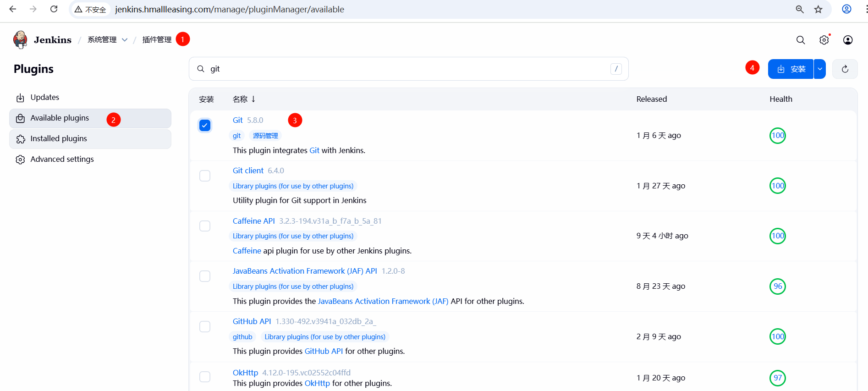Go to Advanced settings in sidebar

[x=62, y=160]
